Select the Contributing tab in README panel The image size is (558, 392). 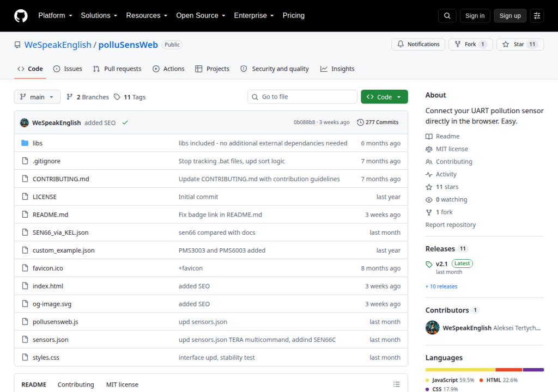pos(76,384)
